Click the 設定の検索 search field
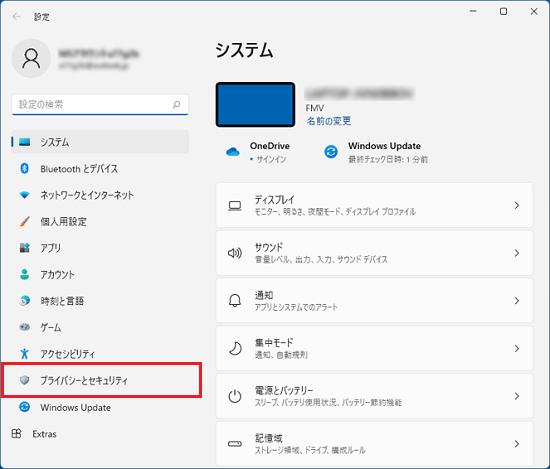The width and height of the screenshot is (550, 469). [x=100, y=104]
